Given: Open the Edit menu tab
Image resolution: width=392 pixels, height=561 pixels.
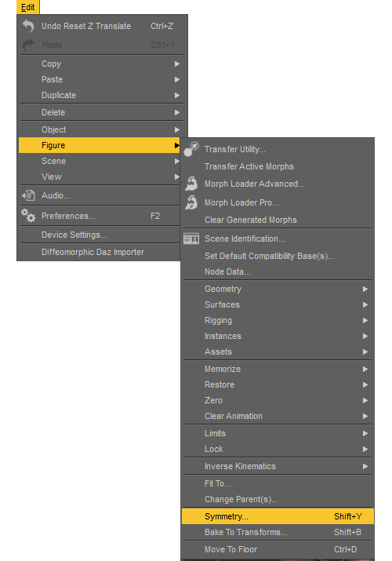Looking at the screenshot, I should point(28,7).
